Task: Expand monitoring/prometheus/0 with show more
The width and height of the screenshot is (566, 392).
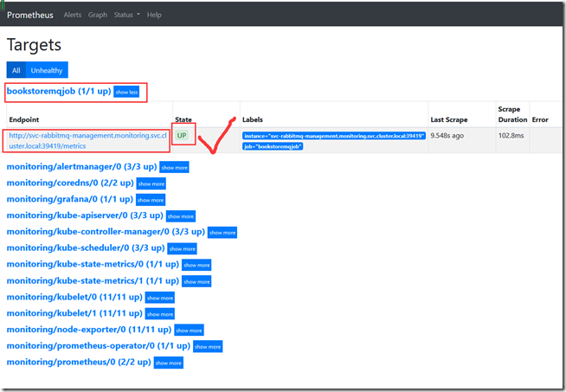Action: (168, 363)
